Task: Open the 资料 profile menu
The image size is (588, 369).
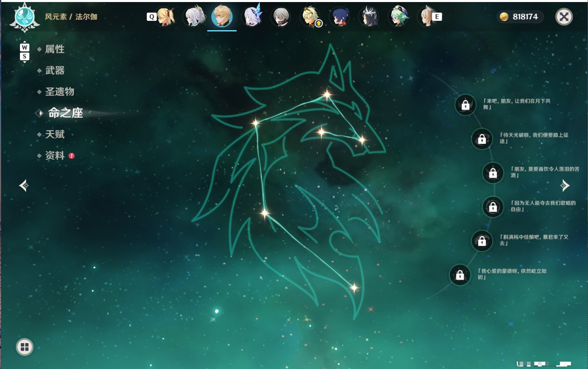Action: [55, 155]
